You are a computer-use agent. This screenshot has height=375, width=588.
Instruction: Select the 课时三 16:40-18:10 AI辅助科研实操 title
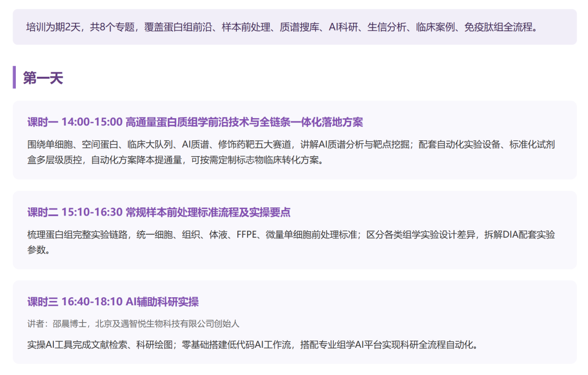pyautogui.click(x=113, y=302)
